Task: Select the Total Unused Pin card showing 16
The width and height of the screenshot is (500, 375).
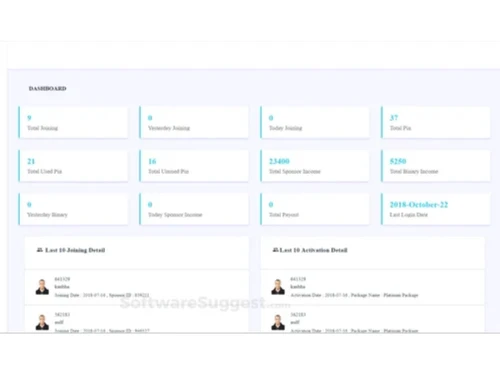Action: tap(194, 166)
